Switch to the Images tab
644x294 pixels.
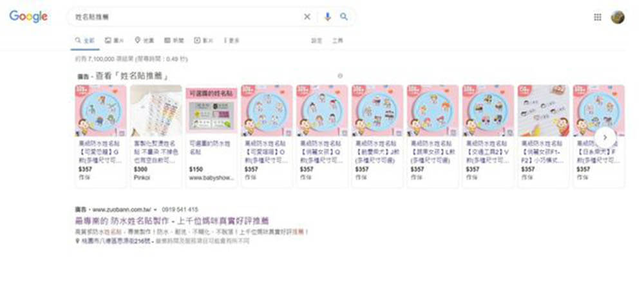point(114,41)
